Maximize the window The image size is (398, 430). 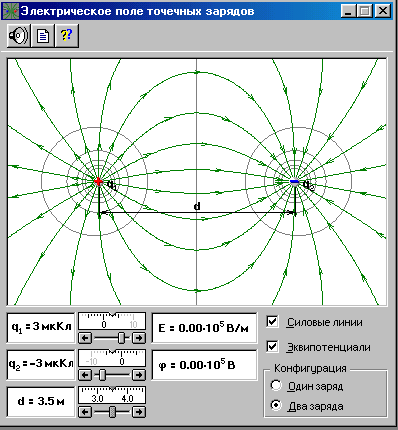point(365,12)
